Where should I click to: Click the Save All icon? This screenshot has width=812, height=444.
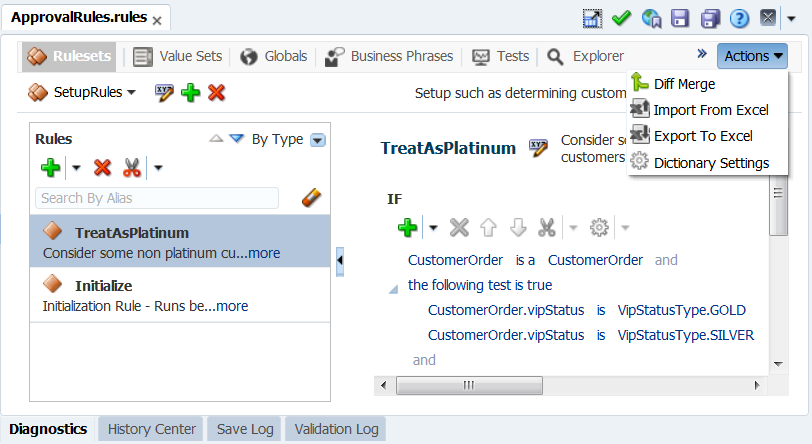click(710, 19)
